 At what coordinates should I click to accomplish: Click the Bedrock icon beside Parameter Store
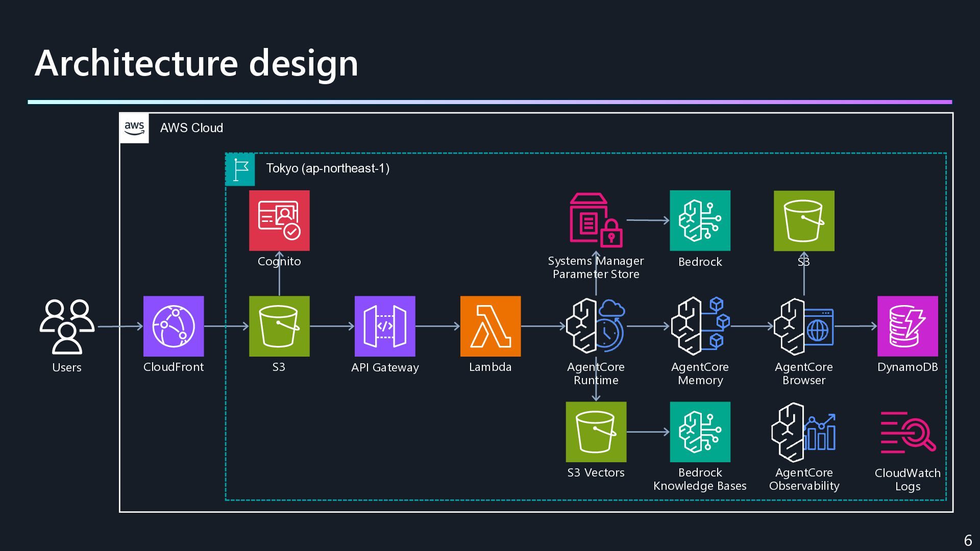tap(700, 220)
